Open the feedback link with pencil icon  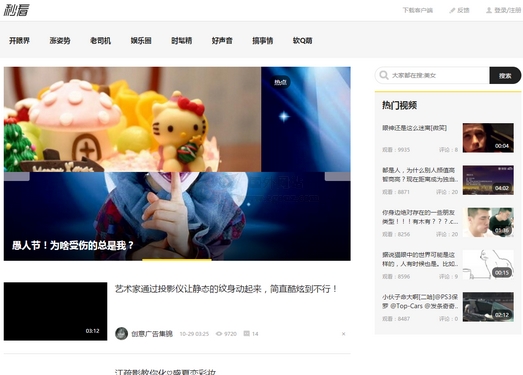[x=459, y=10]
